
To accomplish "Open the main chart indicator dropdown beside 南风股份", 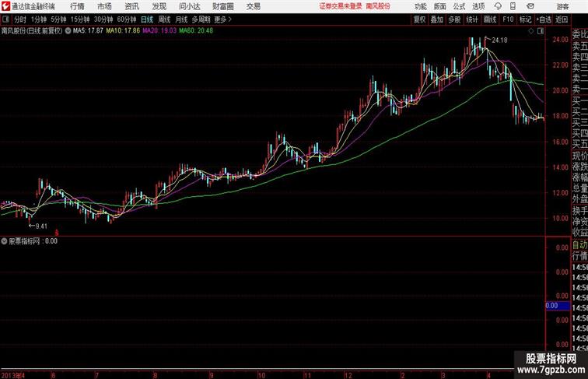I will (x=68, y=31).
